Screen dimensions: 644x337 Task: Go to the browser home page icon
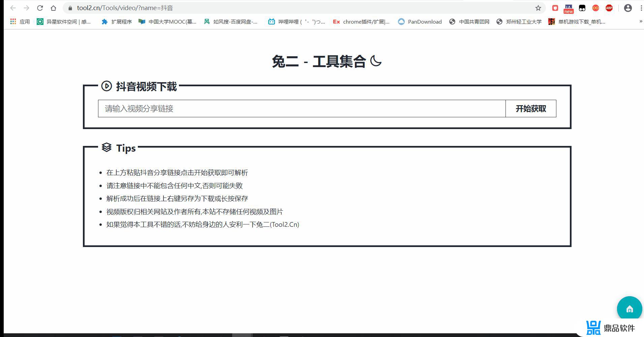pos(53,8)
